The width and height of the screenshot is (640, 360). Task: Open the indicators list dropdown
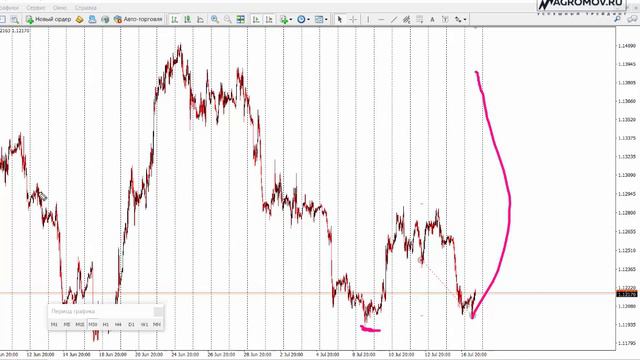pyautogui.click(x=286, y=19)
